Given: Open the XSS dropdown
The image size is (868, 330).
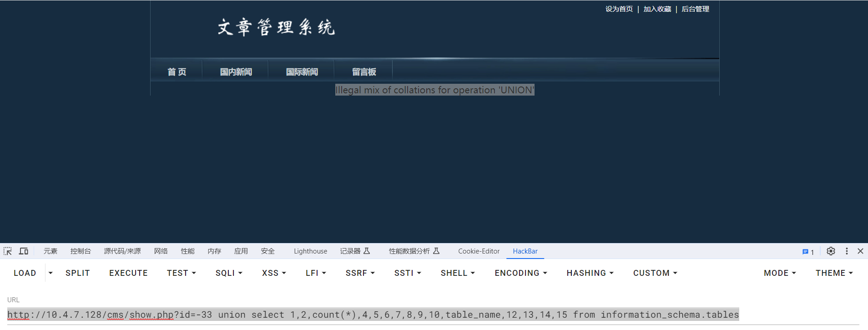Looking at the screenshot, I should tap(274, 273).
